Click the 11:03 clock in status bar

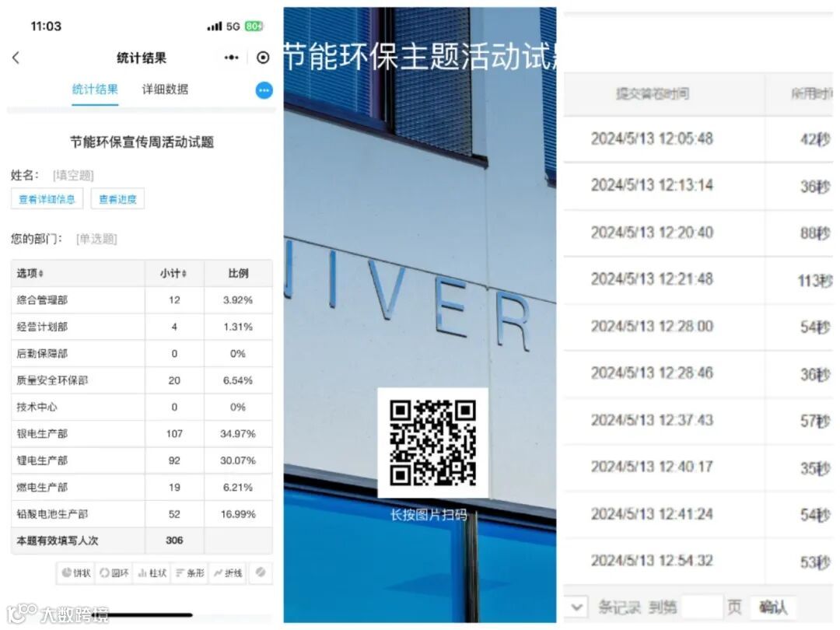[x=46, y=26]
